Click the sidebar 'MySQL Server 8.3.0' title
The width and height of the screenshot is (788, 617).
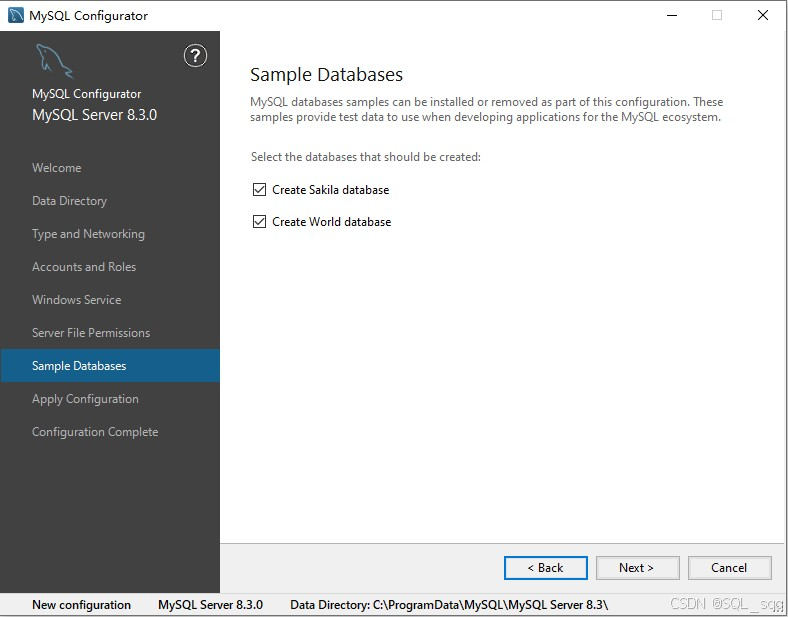(x=94, y=115)
